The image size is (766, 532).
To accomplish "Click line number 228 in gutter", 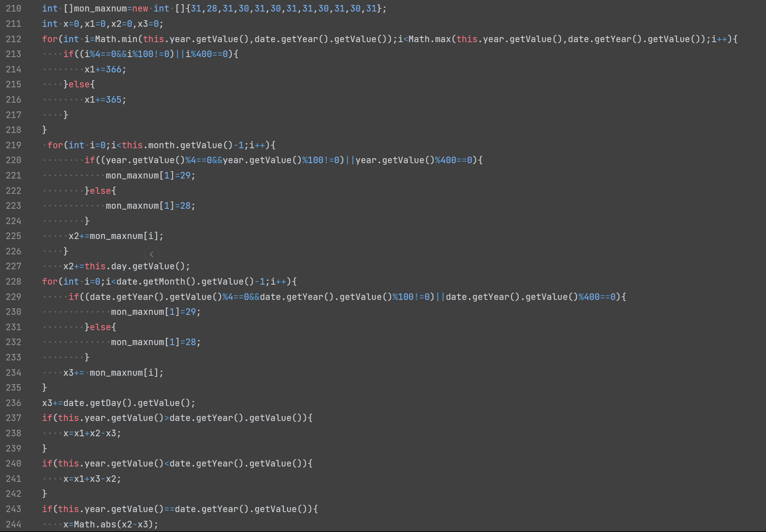I will coord(13,282).
